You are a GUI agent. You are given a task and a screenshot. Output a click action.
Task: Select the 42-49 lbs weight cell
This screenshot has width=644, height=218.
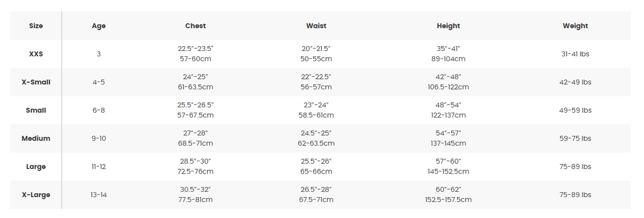575,82
